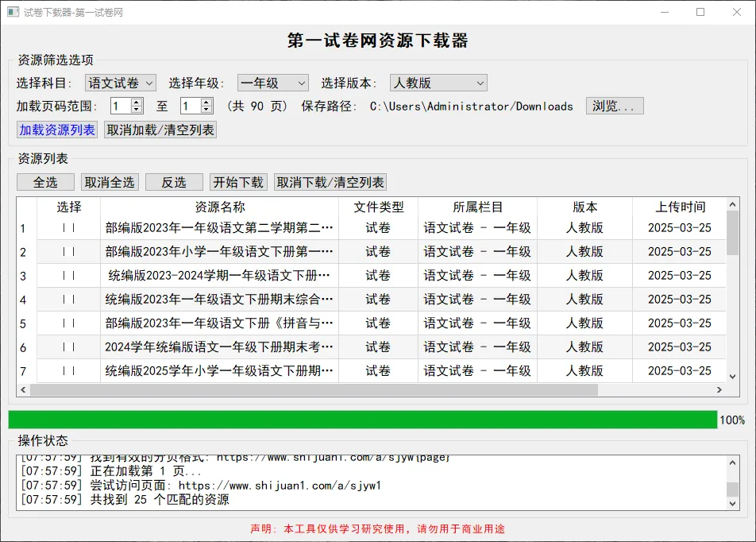Increase the end page number spinner
The width and height of the screenshot is (756, 542).
[206, 102]
